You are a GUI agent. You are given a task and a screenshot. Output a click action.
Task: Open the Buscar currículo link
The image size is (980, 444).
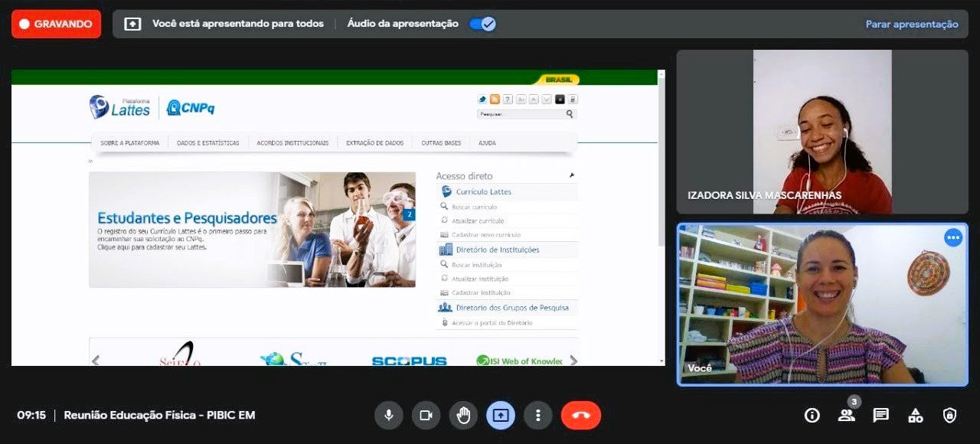tap(474, 207)
